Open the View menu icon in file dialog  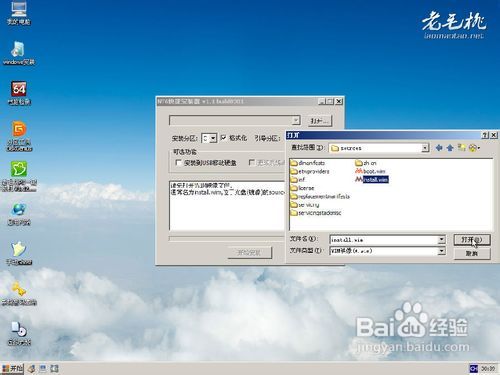coord(474,147)
